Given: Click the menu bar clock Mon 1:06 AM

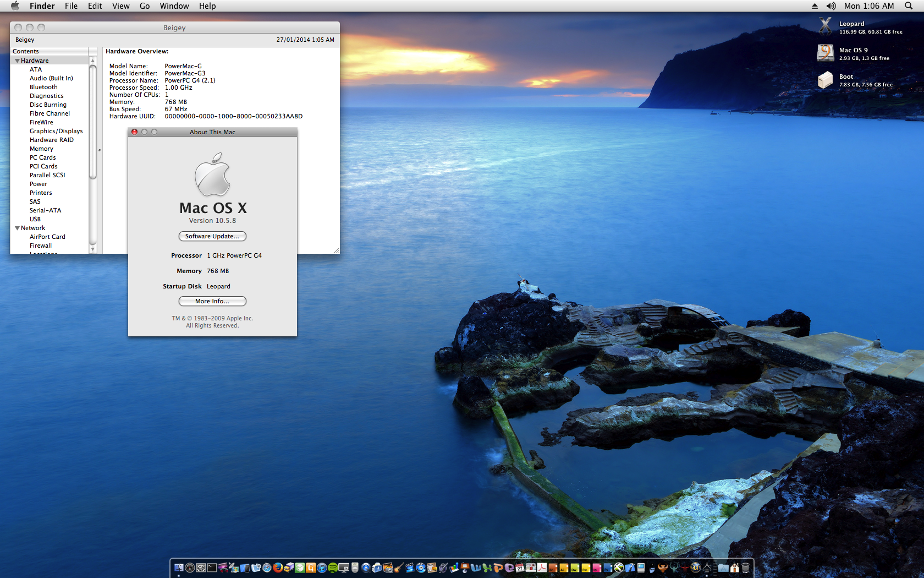Looking at the screenshot, I should (869, 6).
